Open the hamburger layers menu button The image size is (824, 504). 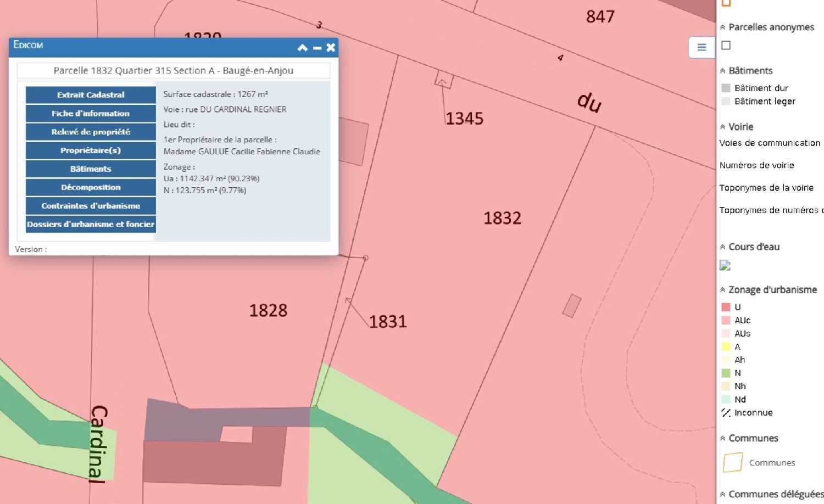[x=701, y=47]
